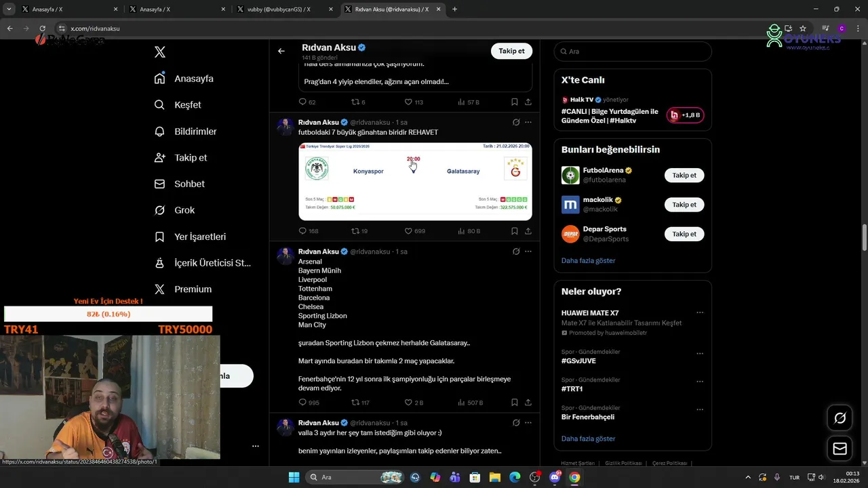Show more suggestions under Bunları beğenebilirsin
The height and width of the screenshot is (488, 868).
point(588,260)
